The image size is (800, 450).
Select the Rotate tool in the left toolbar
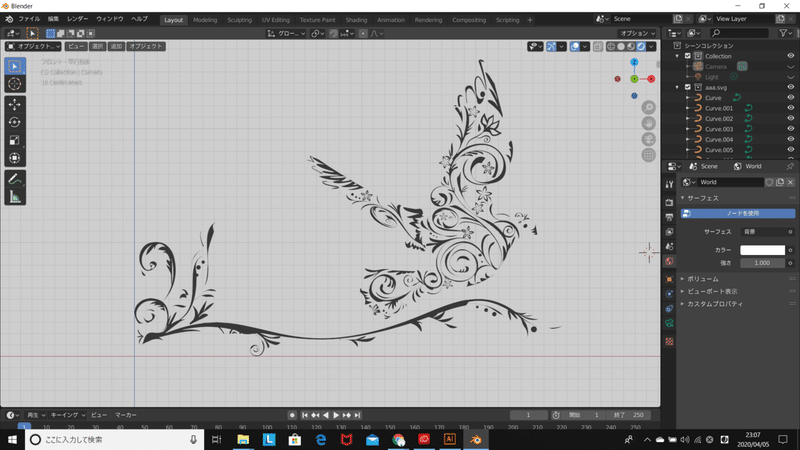[15, 122]
